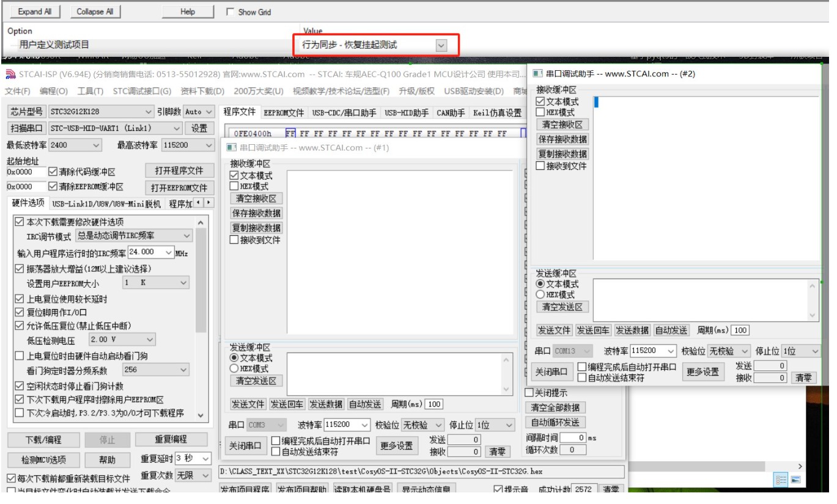
Task: Click 自动循环发送 button
Action: pos(555,422)
